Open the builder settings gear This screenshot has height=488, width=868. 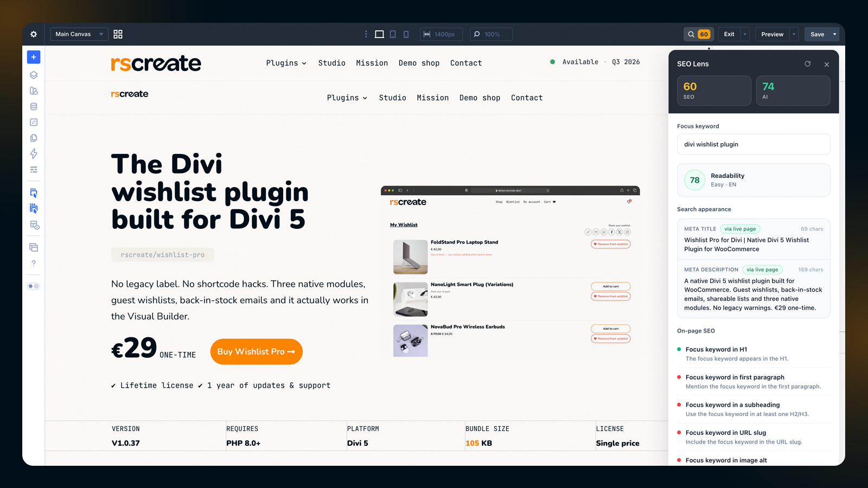[34, 34]
